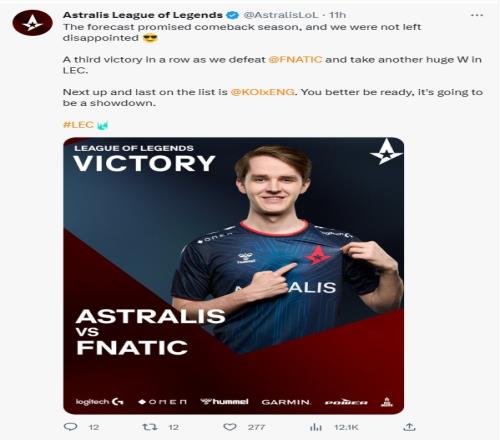Like the tweet with the heart icon

[x=230, y=427]
